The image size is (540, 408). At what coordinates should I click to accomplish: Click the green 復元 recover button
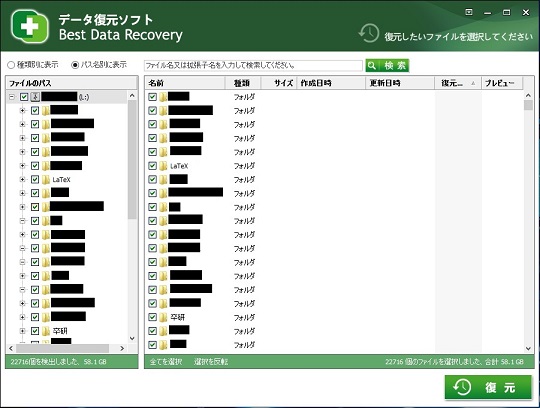coord(488,388)
